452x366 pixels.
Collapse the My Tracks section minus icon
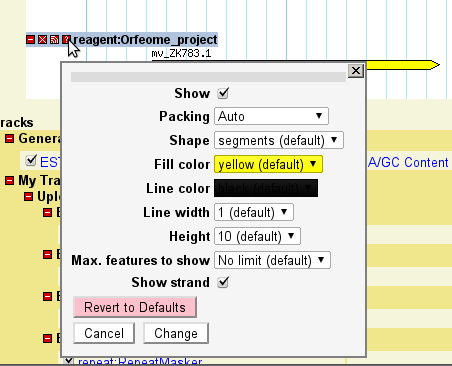coord(9,181)
